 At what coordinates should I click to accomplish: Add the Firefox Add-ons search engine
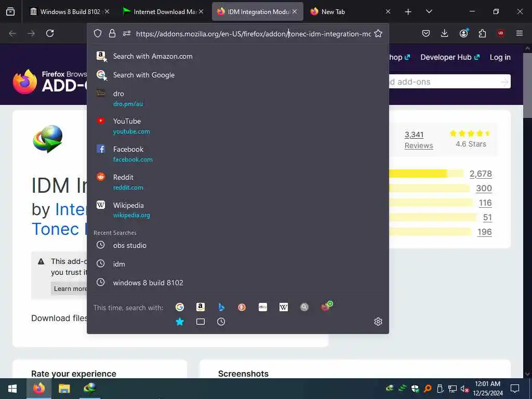[x=327, y=307]
